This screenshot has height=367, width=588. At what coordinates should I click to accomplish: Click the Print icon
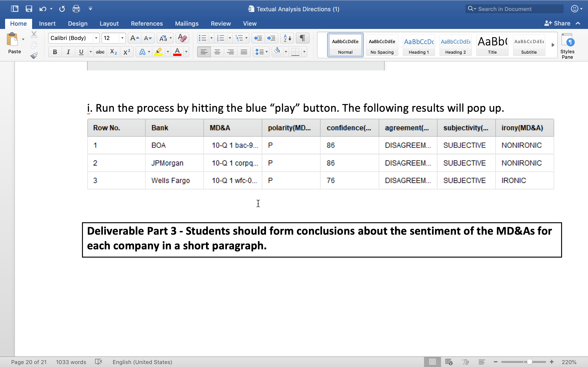pos(76,8)
